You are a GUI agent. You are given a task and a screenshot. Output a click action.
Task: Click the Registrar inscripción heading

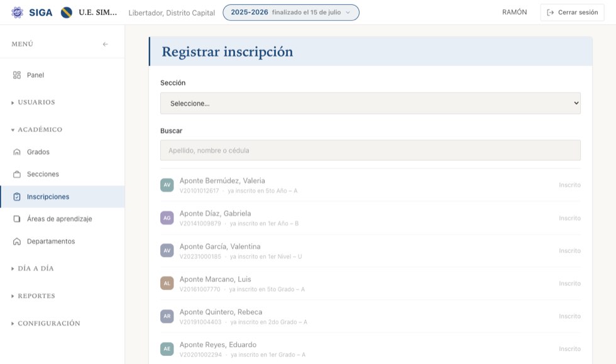click(x=228, y=52)
